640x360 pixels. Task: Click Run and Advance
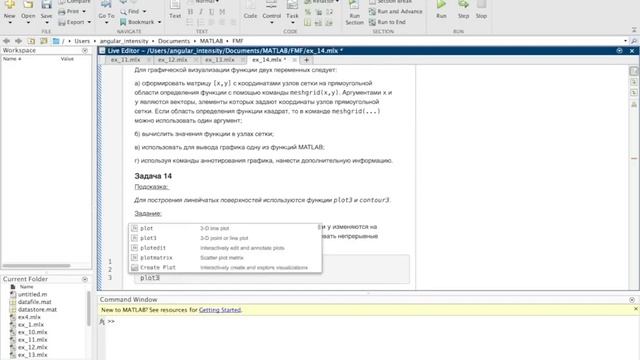(x=396, y=11)
